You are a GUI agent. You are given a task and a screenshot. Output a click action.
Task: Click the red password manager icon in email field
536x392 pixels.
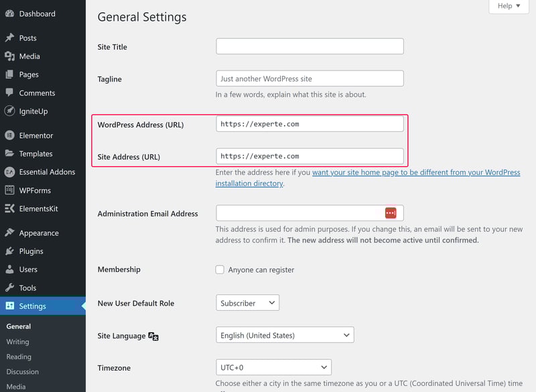(x=391, y=213)
